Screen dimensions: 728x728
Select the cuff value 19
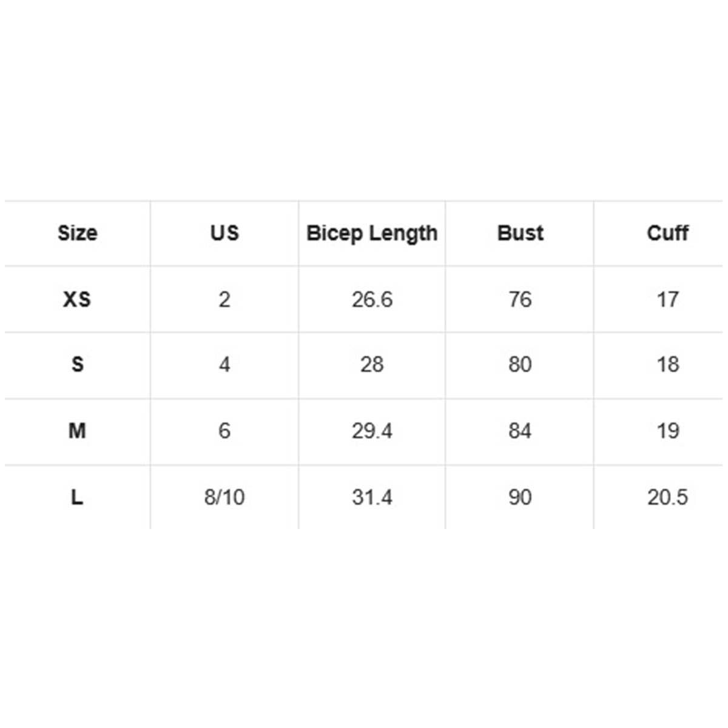[667, 431]
